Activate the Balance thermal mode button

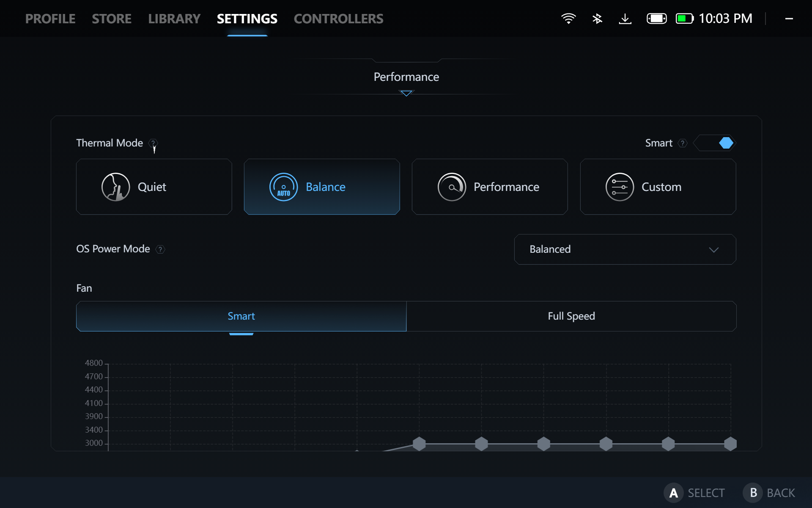coord(322,187)
